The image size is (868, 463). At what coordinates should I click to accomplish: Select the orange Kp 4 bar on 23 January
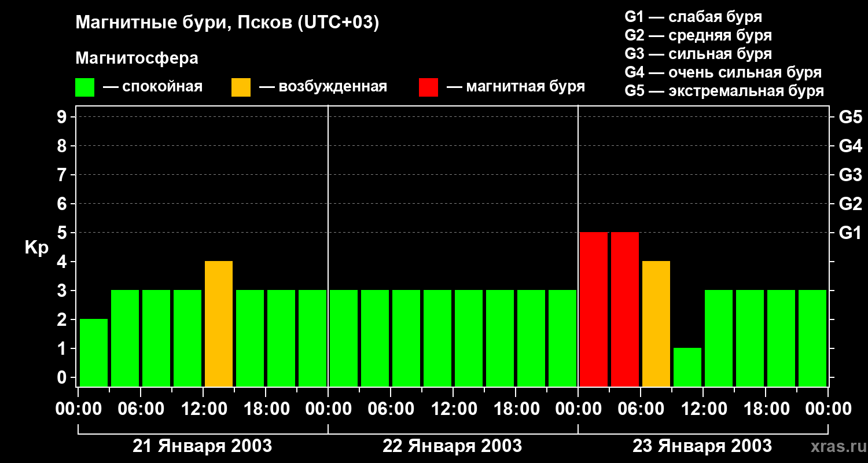point(656,324)
